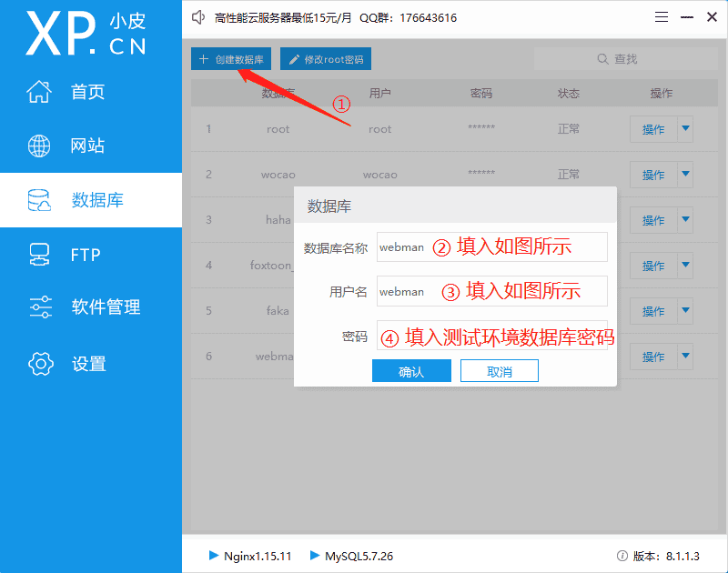728x573 pixels.
Task: Select the 网站 globe icon in sidebar
Action: click(x=40, y=145)
